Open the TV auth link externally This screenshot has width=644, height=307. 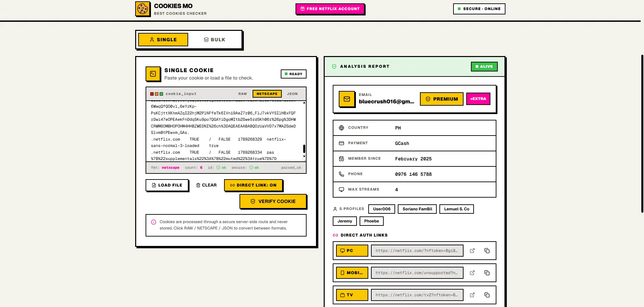(472, 295)
